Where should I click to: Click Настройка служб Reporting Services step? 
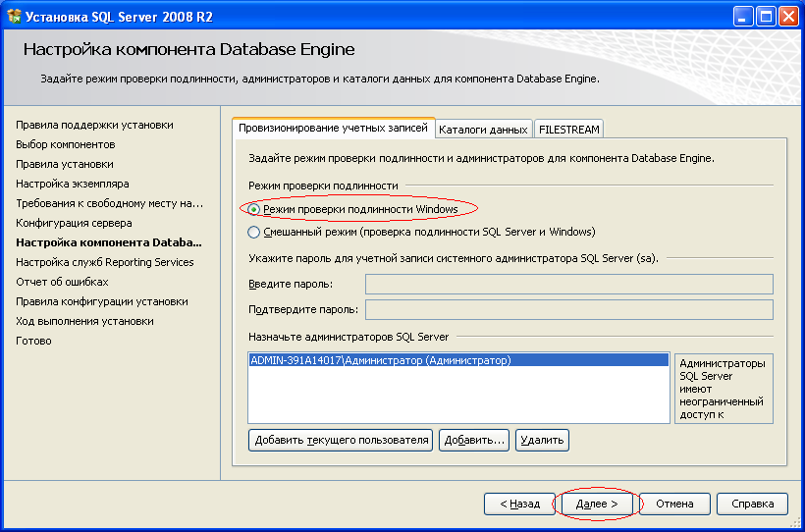point(105,262)
